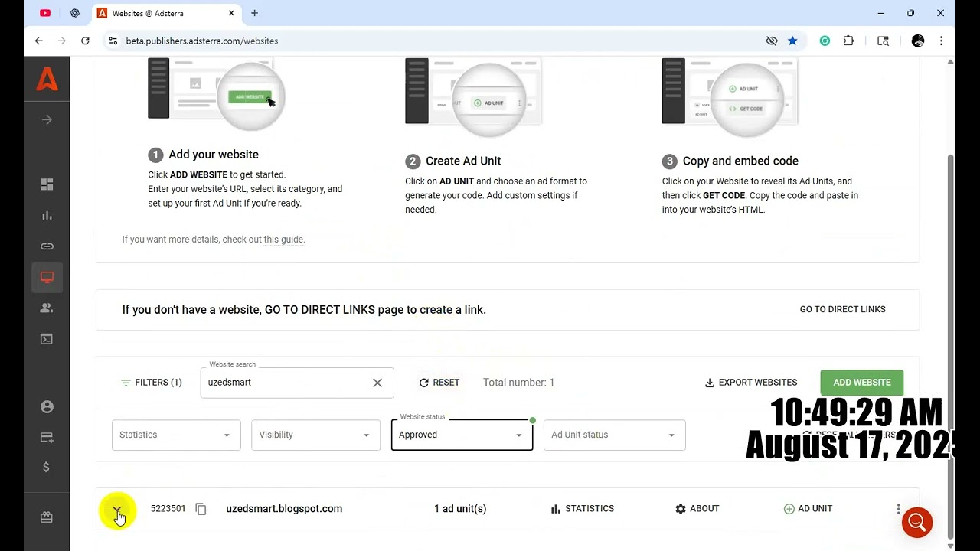Open the Chrome profile avatar
This screenshot has width=980, height=551.
918,41
